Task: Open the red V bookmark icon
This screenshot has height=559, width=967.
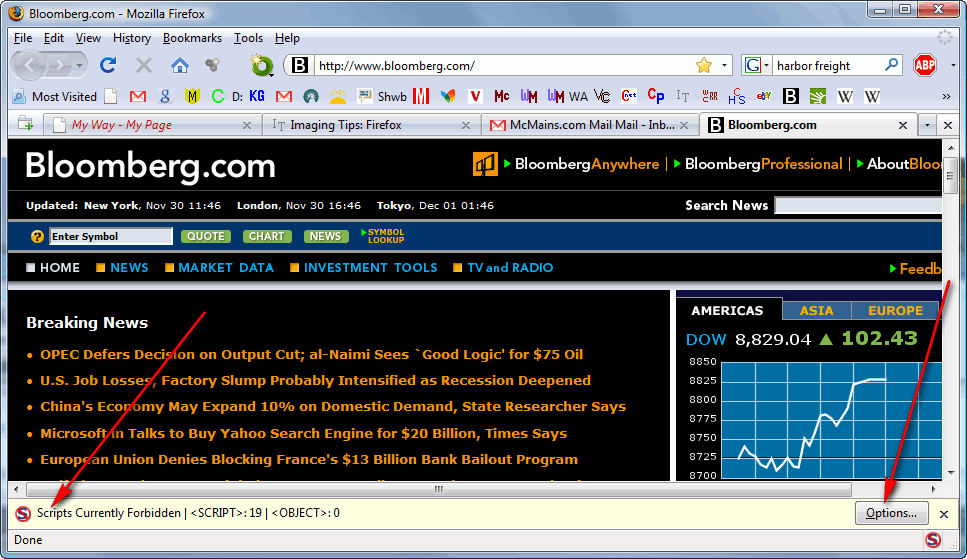Action: tap(474, 96)
